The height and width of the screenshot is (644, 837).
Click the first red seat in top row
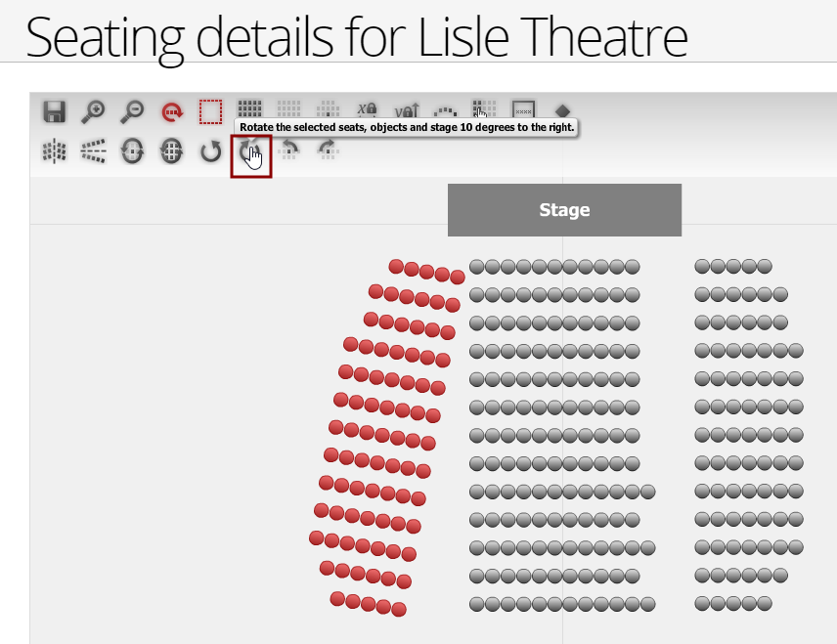point(396,267)
